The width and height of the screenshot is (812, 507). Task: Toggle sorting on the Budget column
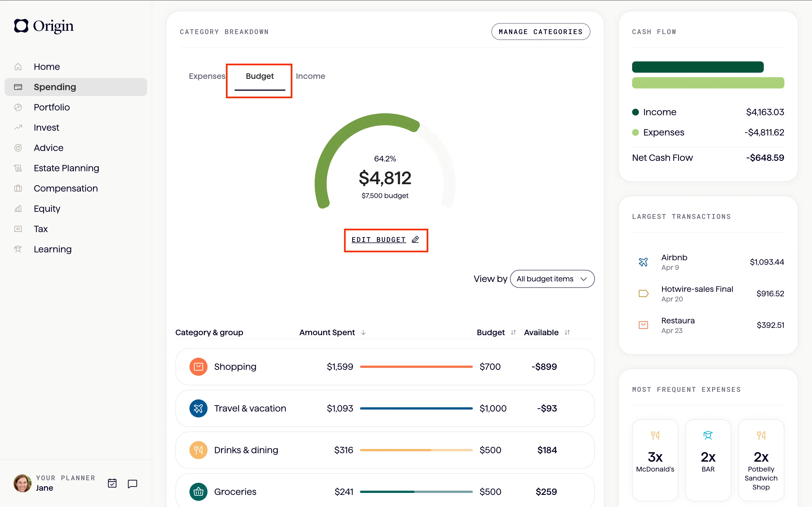pyautogui.click(x=513, y=332)
